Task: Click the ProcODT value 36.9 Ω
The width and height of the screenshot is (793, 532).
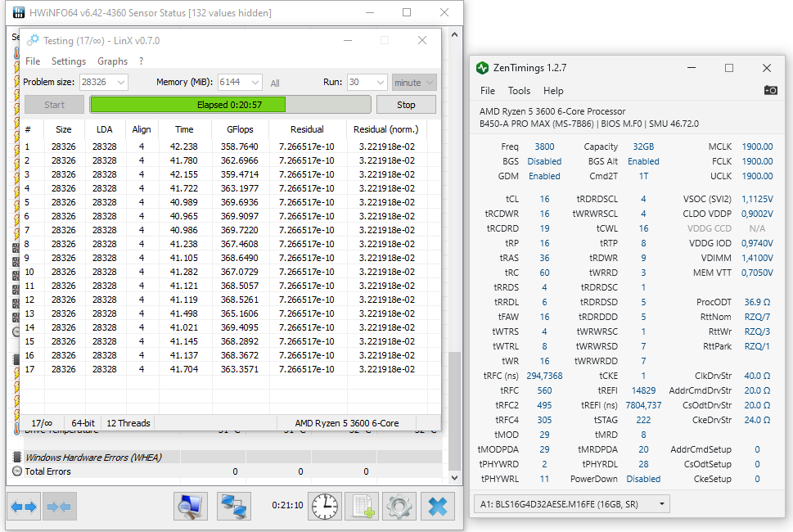Action: [757, 302]
